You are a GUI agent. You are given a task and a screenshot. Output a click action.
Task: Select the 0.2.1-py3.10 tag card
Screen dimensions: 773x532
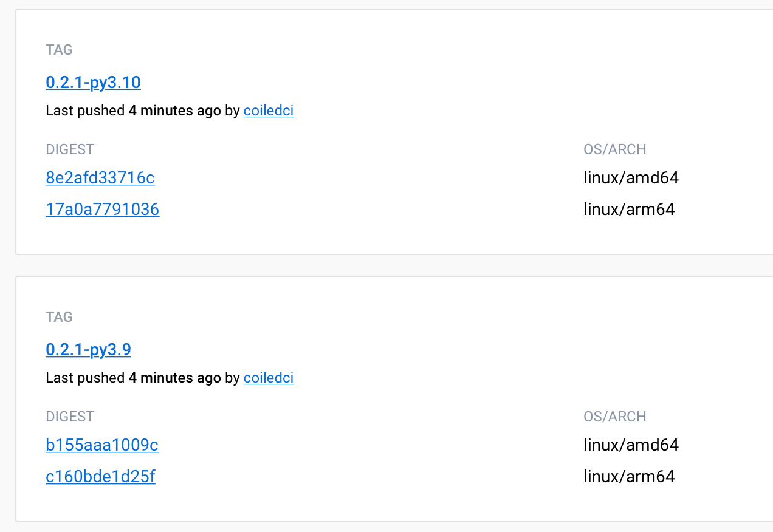pyautogui.click(x=389, y=131)
